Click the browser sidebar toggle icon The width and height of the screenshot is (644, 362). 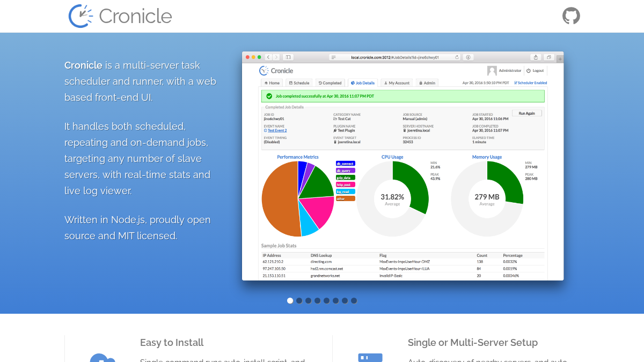pyautogui.click(x=288, y=57)
